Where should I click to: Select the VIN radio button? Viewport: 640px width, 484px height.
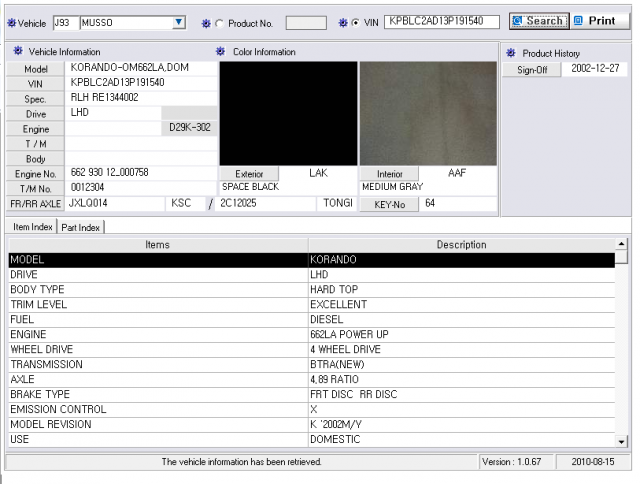(x=356, y=23)
